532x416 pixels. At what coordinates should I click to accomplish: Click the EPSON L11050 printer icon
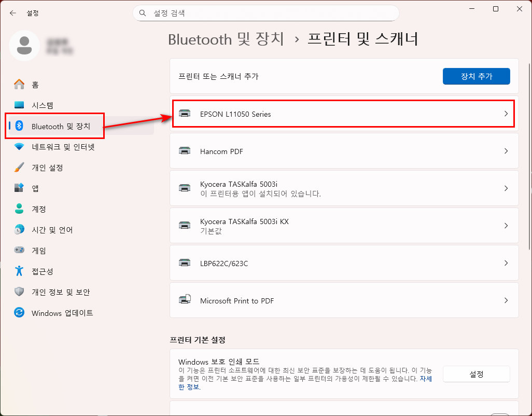tap(185, 114)
